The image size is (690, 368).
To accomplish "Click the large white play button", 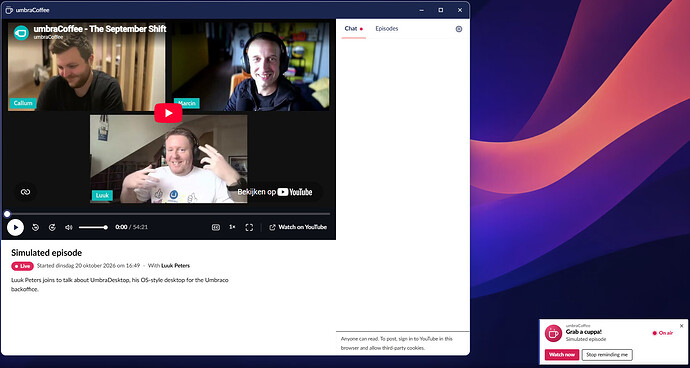I will (15, 228).
